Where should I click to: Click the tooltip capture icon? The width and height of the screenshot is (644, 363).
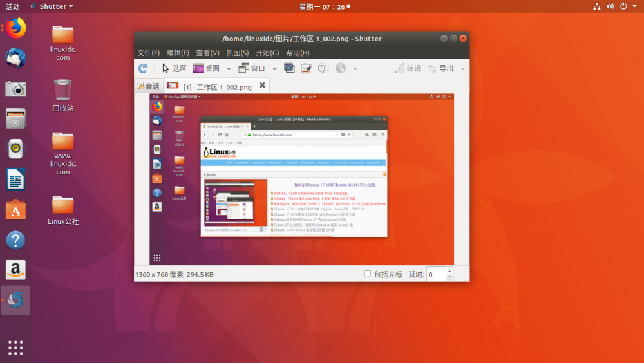point(323,68)
